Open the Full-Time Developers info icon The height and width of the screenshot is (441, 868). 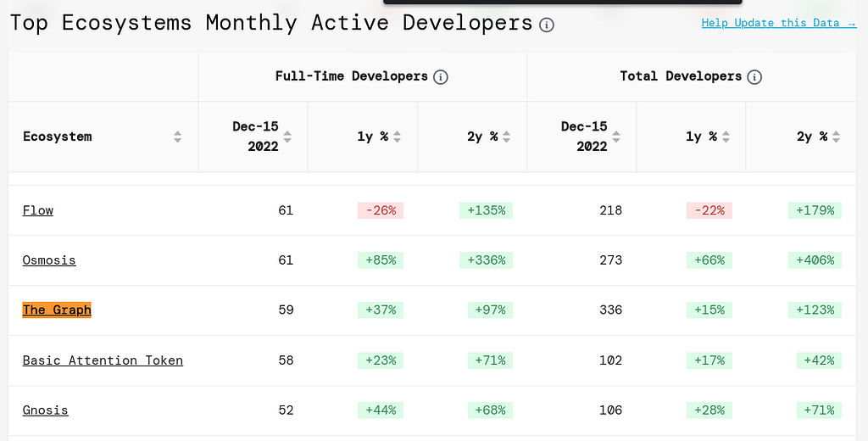coord(440,77)
